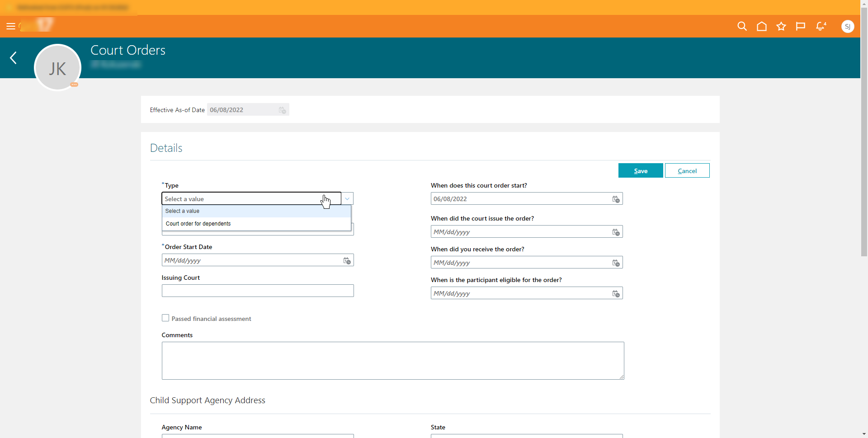868x438 pixels.
Task: Enable the Passed financial assessment checkbox
Action: pos(165,318)
